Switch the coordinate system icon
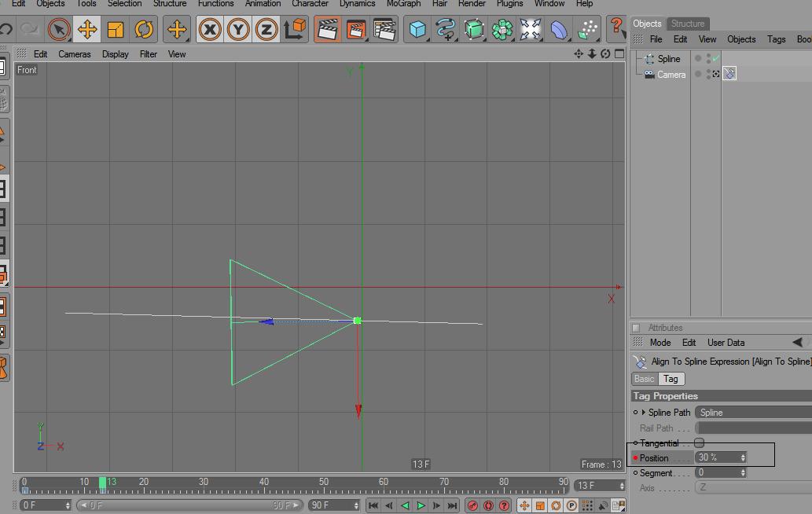The height and width of the screenshot is (514, 812). tap(296, 30)
